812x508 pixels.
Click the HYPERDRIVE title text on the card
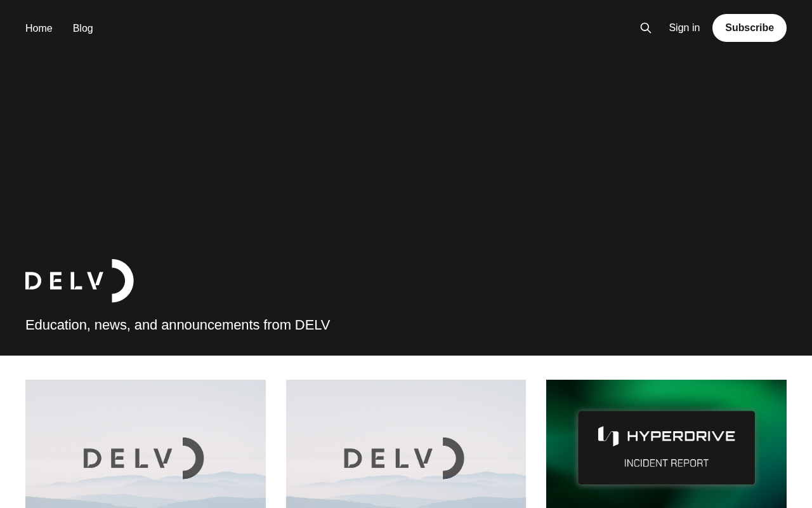(681, 436)
